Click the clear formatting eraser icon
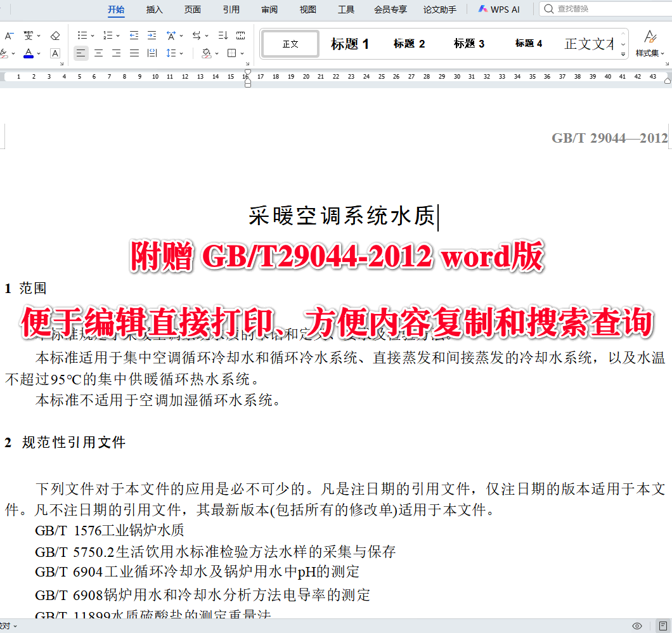Image resolution: width=672 pixels, height=633 pixels. coord(55,36)
